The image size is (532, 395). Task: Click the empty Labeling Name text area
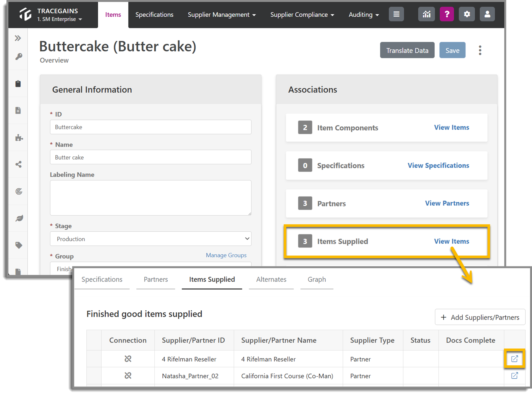(151, 198)
